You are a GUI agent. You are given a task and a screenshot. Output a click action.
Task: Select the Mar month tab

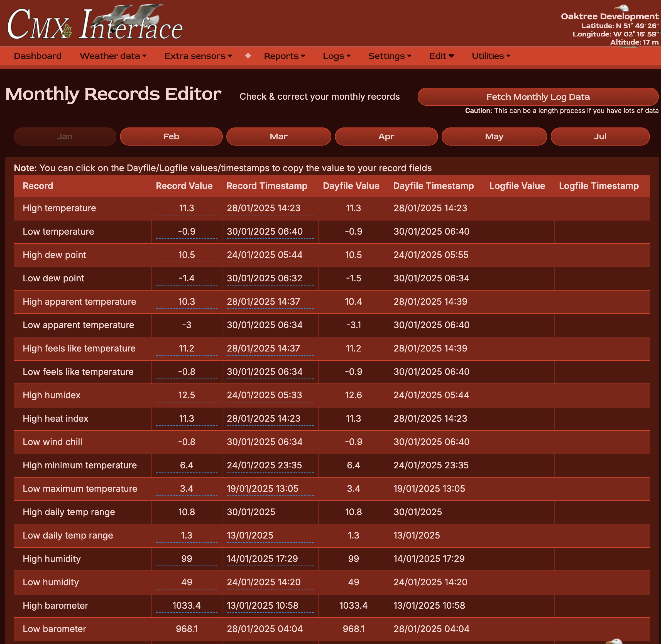click(278, 137)
